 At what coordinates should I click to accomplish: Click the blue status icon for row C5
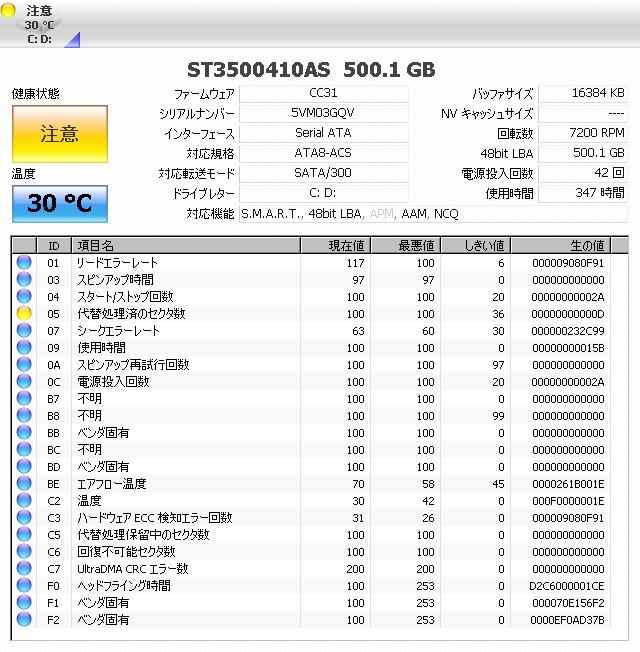tap(24, 535)
